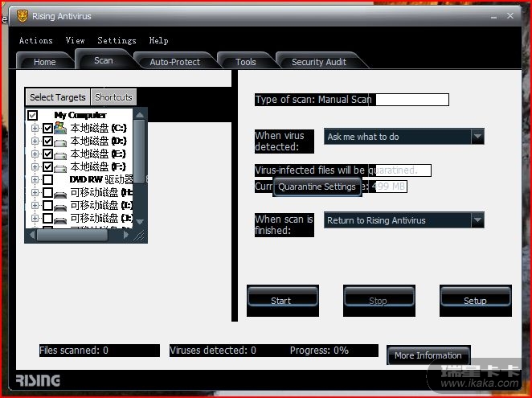The height and width of the screenshot is (398, 532).
Task: Click the D: local disk drive icon
Action: (60, 141)
